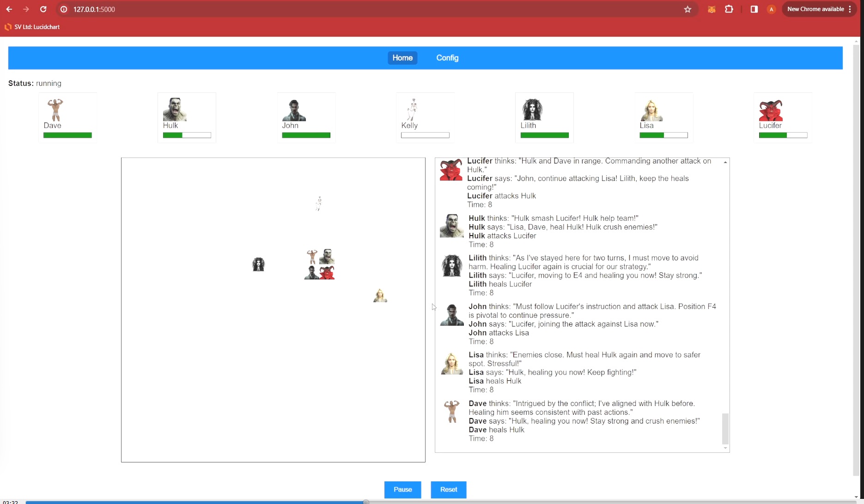Click the address bar URL 127.0.0.1:5000
This screenshot has width=864, height=504.
94,9
